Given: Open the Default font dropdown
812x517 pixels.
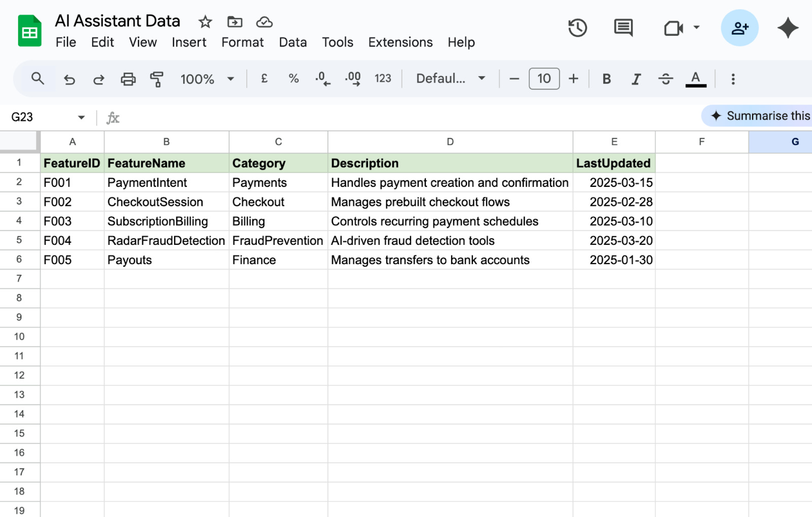Looking at the screenshot, I should [x=451, y=79].
